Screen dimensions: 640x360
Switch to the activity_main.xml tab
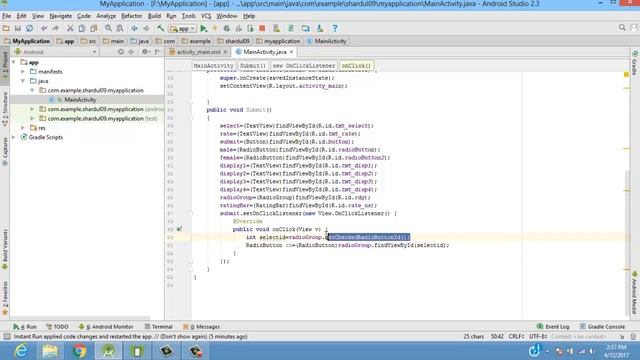pos(198,52)
